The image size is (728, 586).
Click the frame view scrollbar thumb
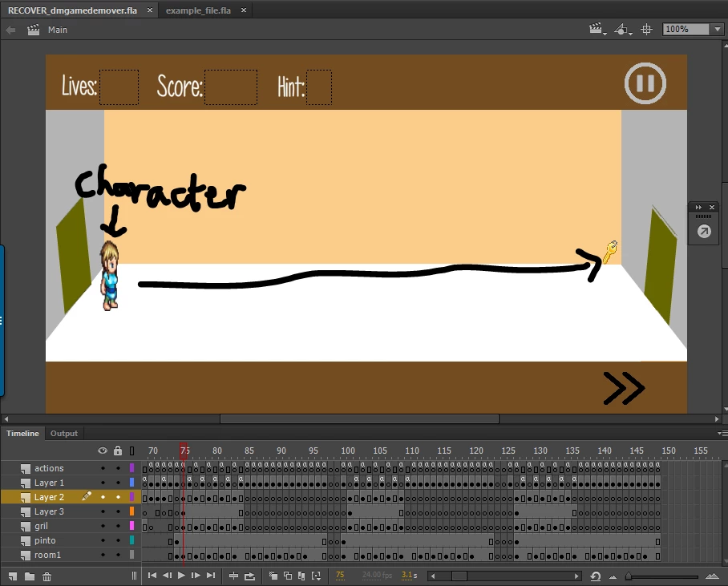(459, 576)
